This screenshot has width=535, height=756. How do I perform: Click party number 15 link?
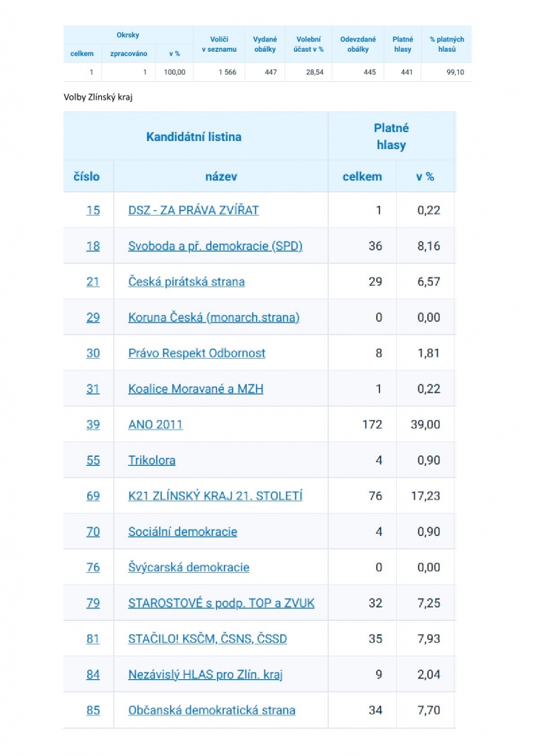(93, 210)
